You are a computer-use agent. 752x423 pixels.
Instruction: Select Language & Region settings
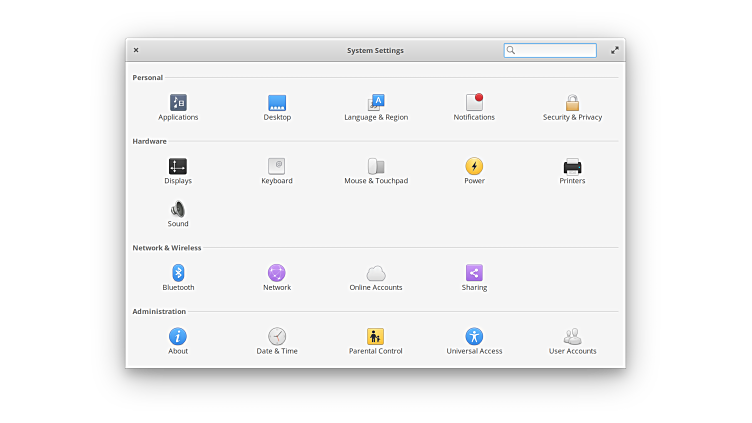[376, 103]
